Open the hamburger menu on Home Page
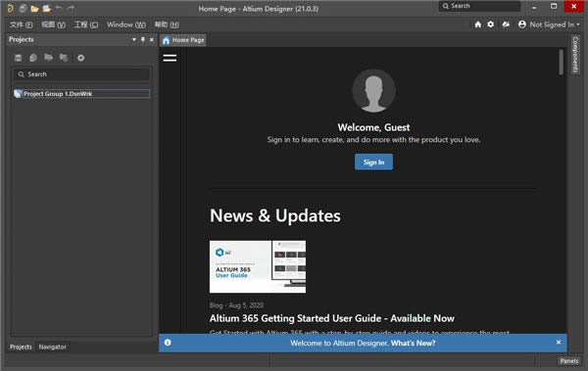This screenshot has width=588, height=371. (x=170, y=58)
